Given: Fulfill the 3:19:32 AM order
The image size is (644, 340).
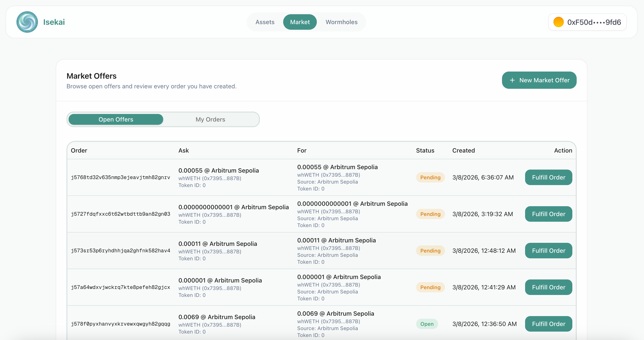Looking at the screenshot, I should tap(548, 214).
